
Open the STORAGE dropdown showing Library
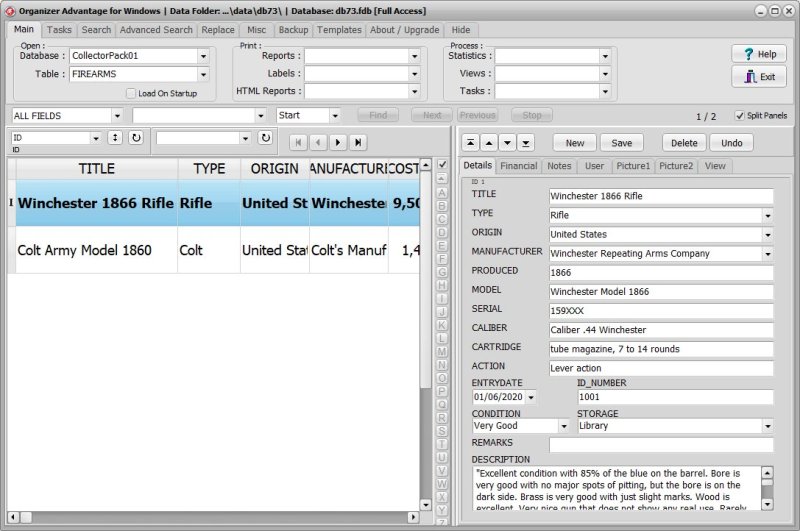click(x=767, y=426)
